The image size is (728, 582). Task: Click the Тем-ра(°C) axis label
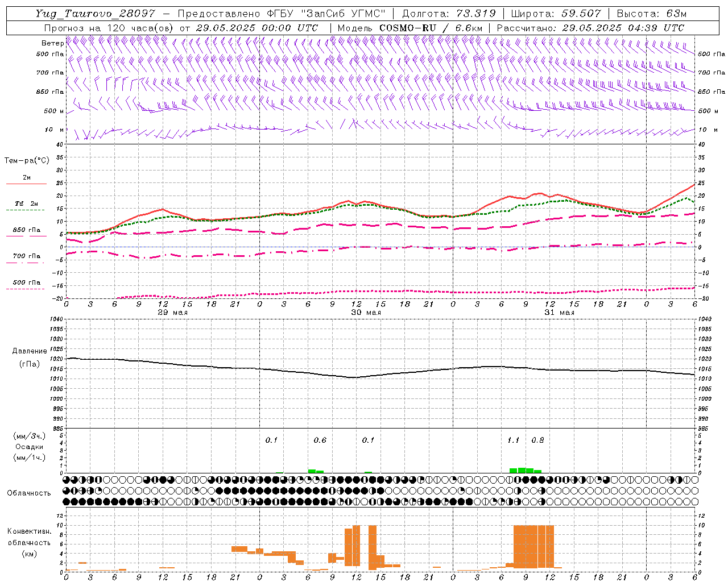pos(27,161)
